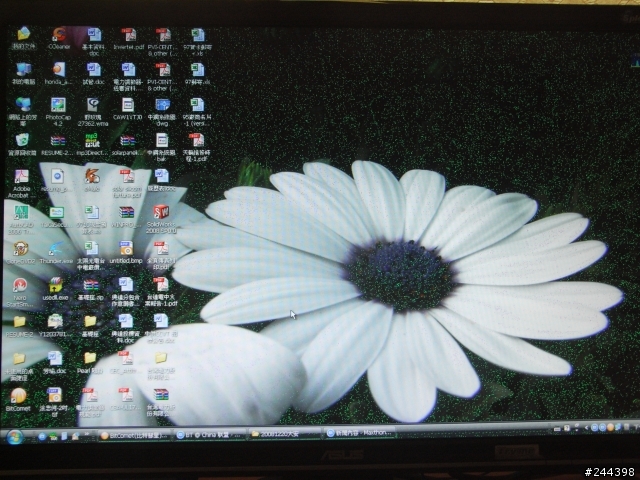Select the RESUME-2 RAR archive icon

click(58, 145)
